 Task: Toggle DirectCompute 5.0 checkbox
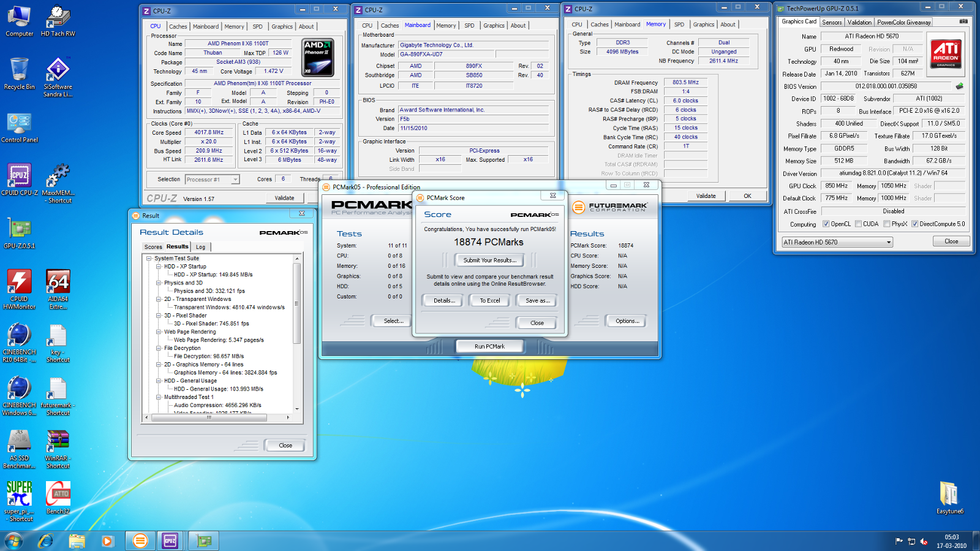click(x=914, y=224)
